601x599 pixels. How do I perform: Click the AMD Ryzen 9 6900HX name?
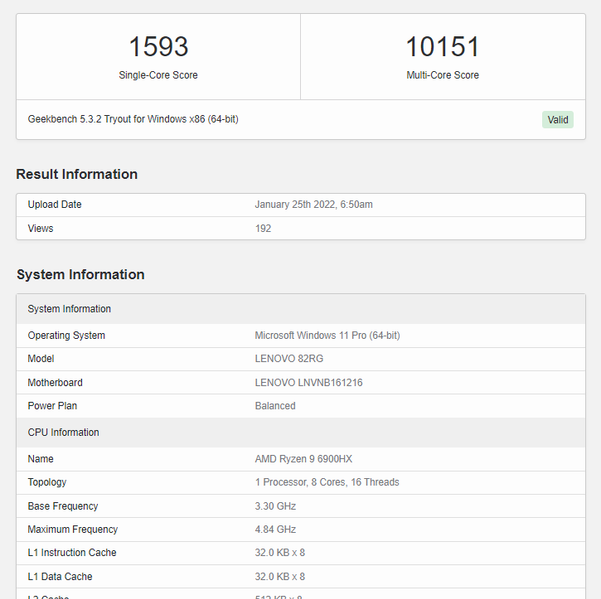(303, 459)
